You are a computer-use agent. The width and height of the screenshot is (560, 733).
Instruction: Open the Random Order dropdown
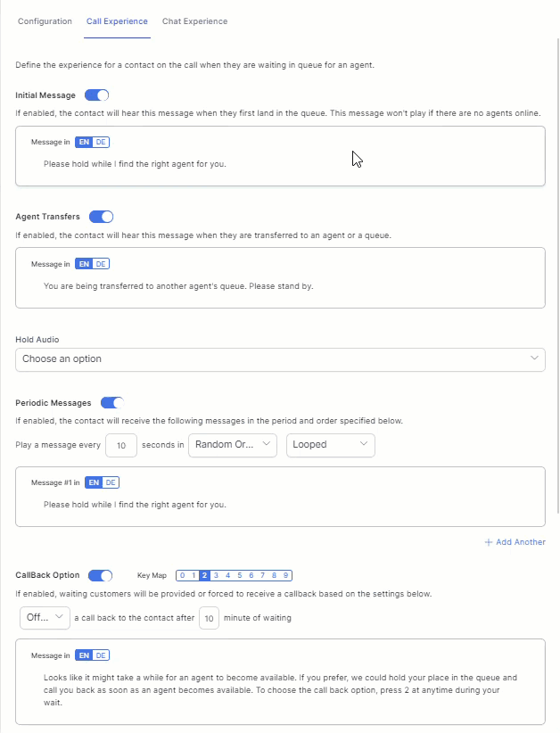233,445
